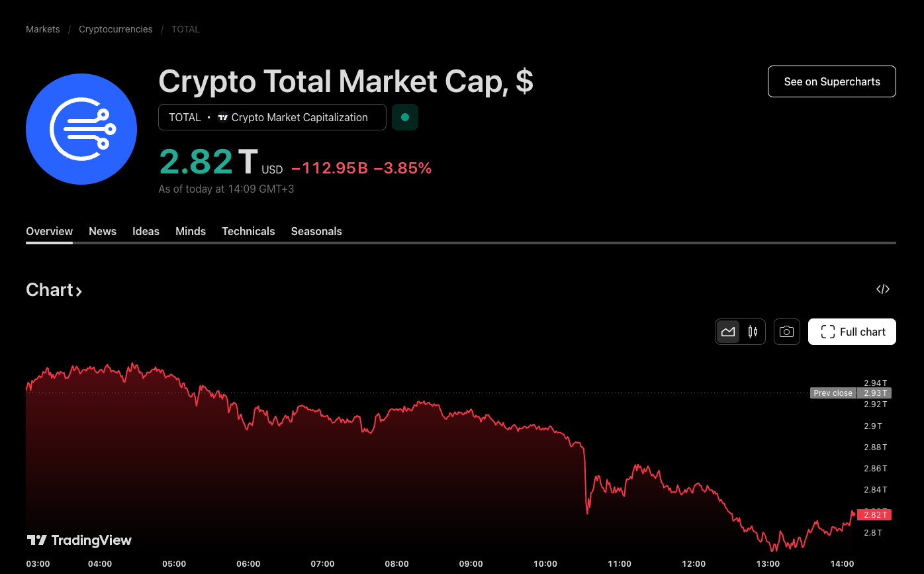Click the Prev close price label
This screenshot has height=574, width=924.
coord(833,393)
